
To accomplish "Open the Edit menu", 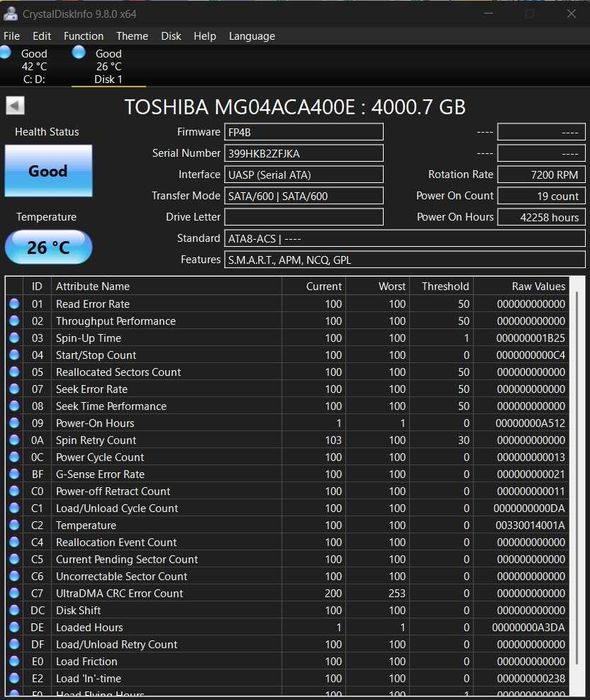I will click(42, 36).
